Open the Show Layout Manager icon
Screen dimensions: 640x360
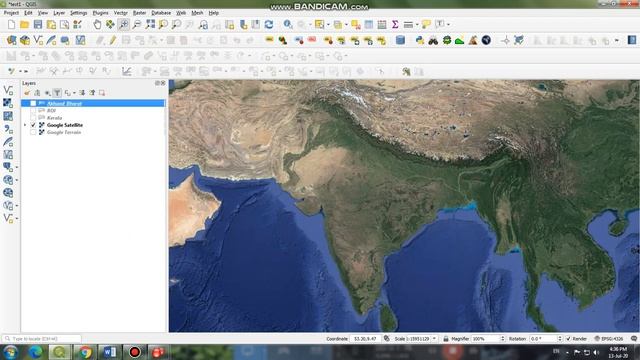[x=64, y=24]
